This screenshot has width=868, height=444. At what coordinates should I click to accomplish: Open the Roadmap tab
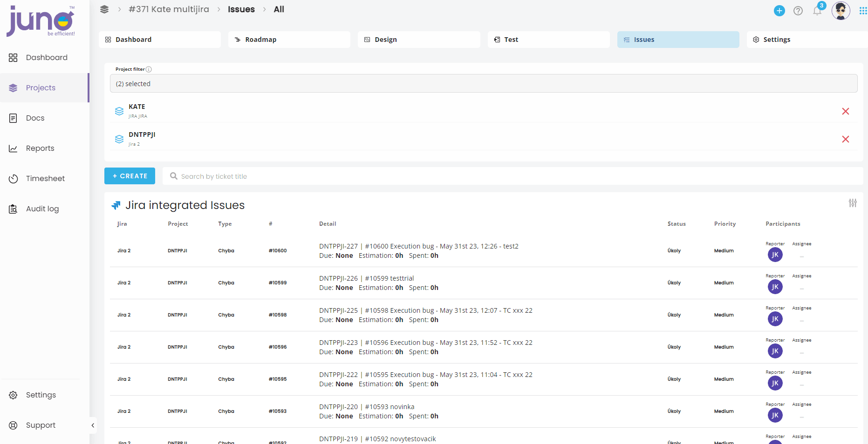(289, 40)
